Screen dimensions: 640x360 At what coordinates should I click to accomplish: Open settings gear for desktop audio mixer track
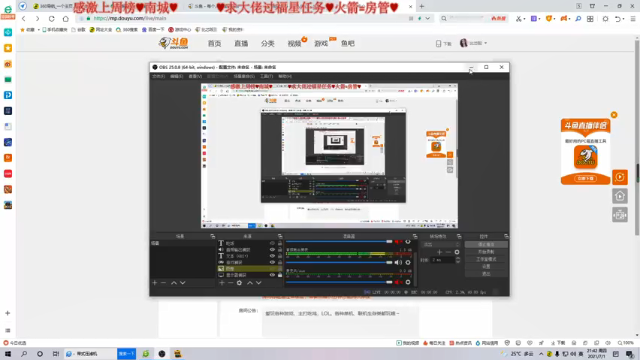(408, 262)
